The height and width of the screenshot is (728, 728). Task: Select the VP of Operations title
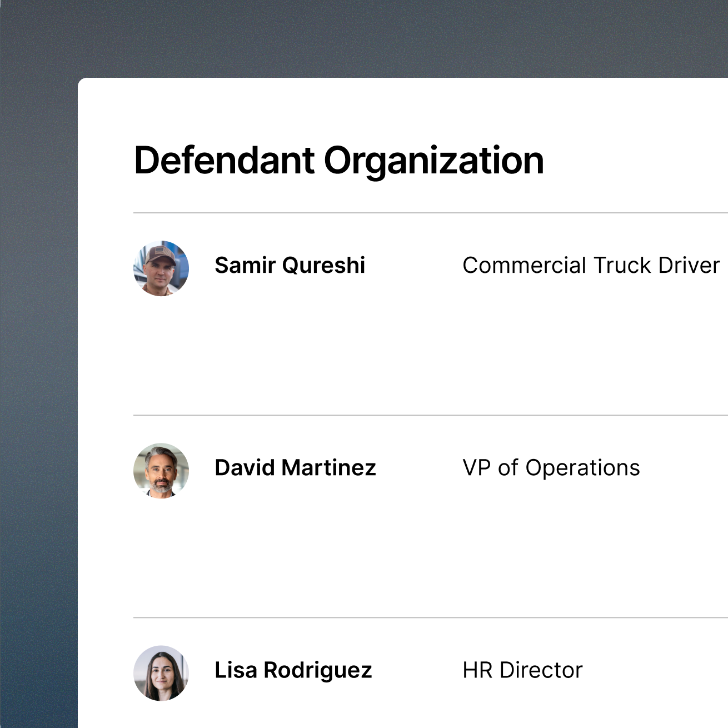(551, 468)
